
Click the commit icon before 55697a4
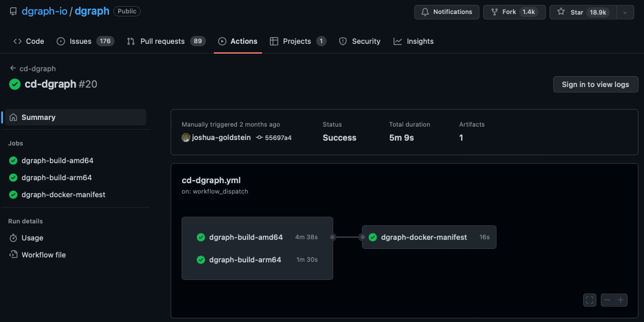tap(259, 138)
